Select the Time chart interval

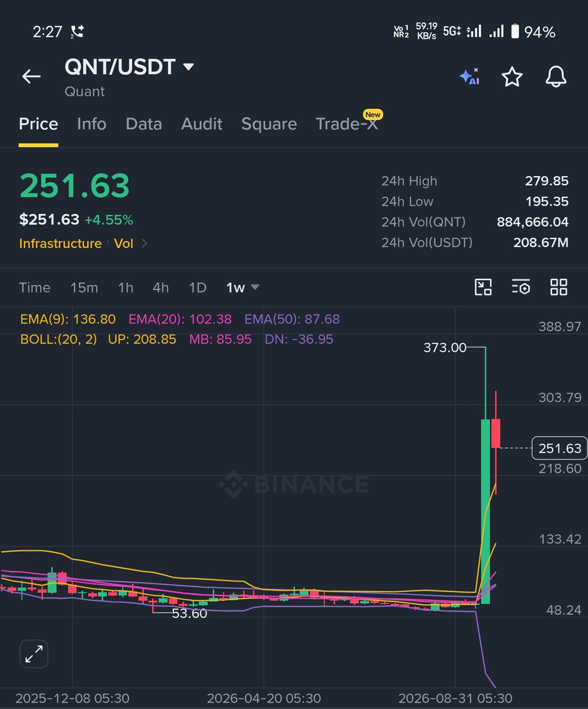[35, 288]
